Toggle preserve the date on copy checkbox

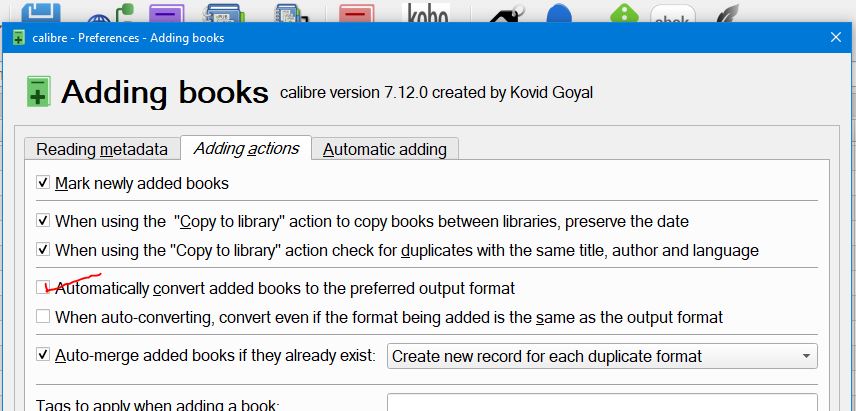tap(43, 221)
